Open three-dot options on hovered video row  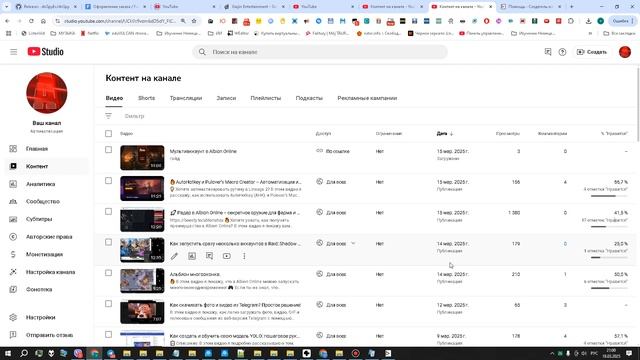244,256
